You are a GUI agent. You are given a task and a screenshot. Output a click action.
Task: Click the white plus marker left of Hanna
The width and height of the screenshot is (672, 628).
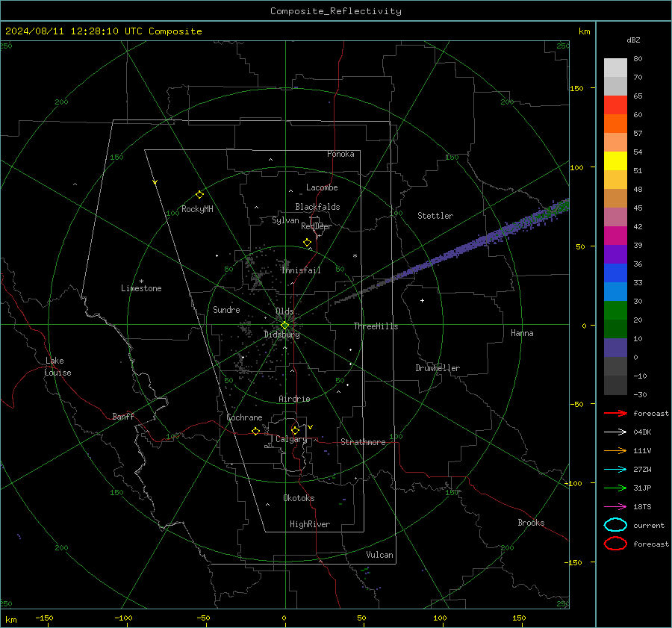click(x=422, y=300)
